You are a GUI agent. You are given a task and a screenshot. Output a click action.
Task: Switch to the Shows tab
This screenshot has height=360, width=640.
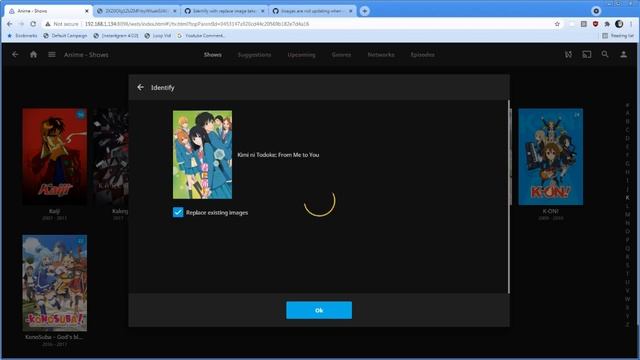tap(213, 55)
